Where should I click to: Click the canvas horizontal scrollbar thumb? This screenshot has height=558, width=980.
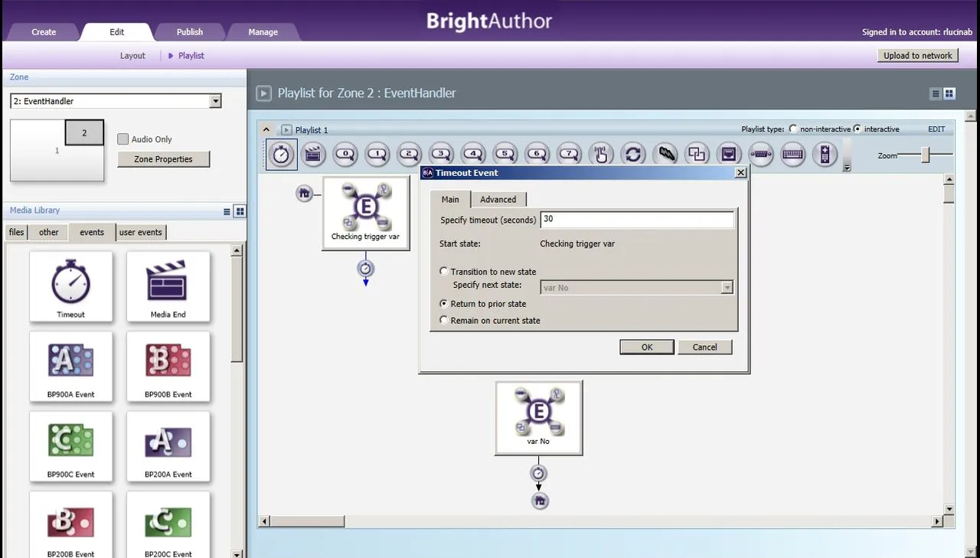coord(308,521)
